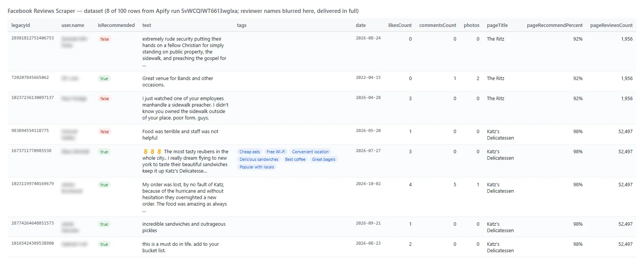644x264 pixels.
Task: Click 92% in the 2026-08-24 row
Action: click(x=578, y=39)
